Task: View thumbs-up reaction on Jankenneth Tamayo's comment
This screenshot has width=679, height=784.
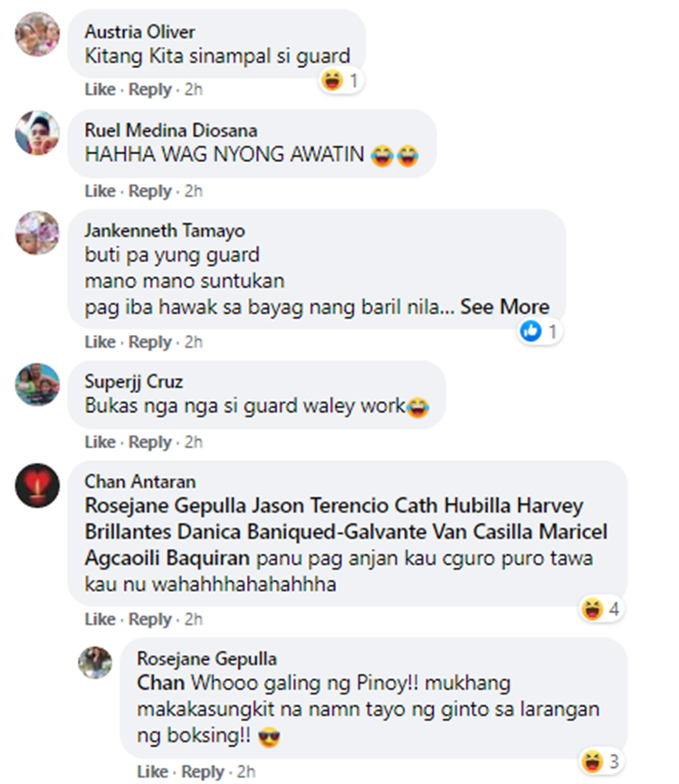Action: [540, 331]
